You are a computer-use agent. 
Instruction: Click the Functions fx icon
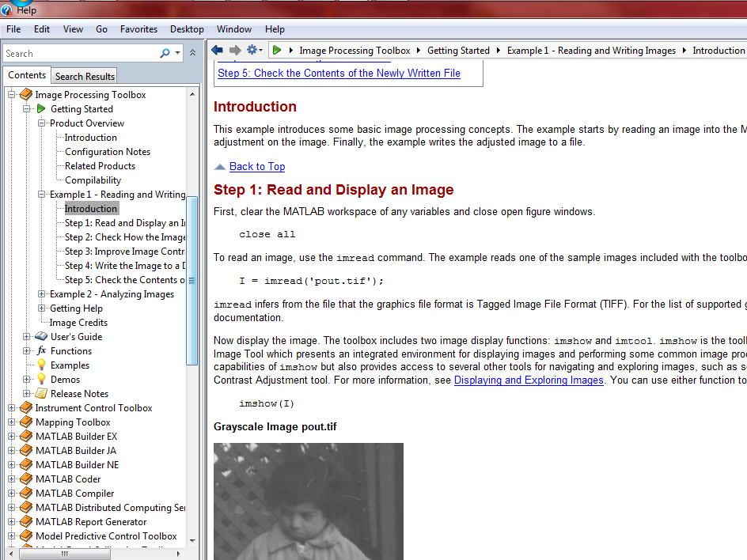tap(41, 351)
